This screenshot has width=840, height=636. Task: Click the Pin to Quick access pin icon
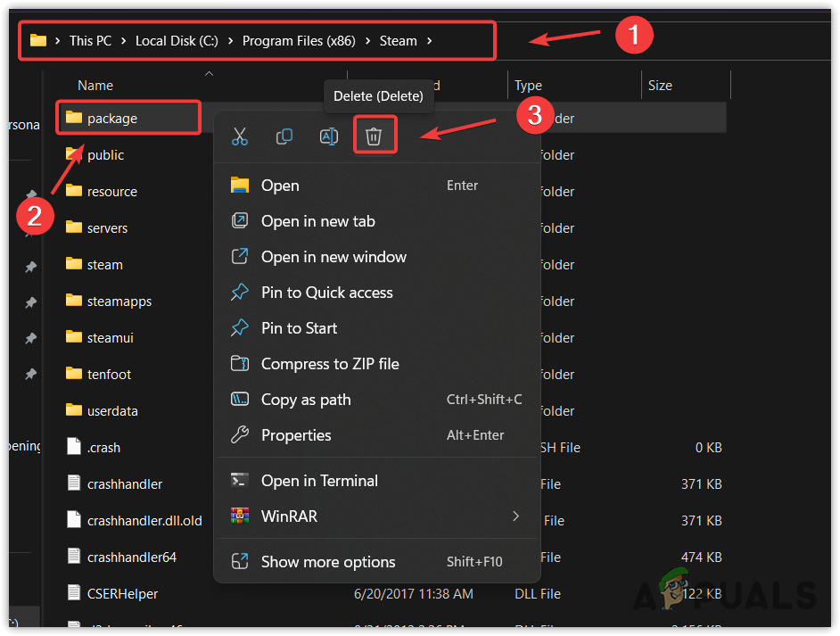pyautogui.click(x=240, y=292)
